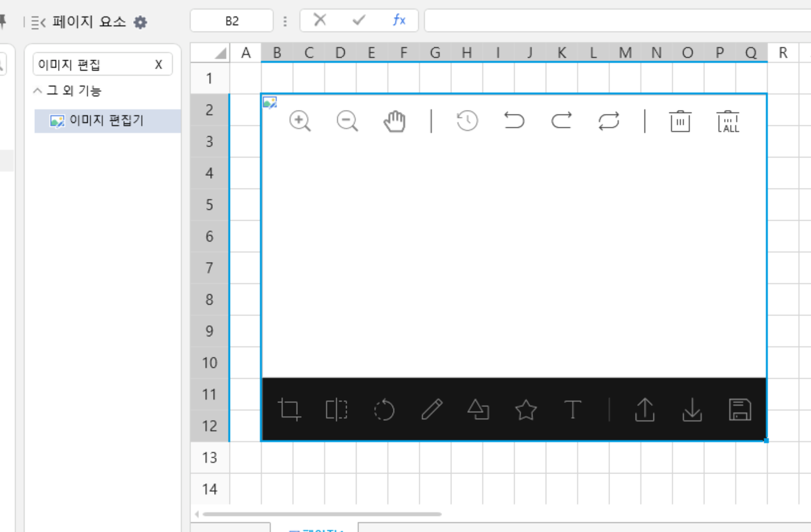Click the save floppy disk icon
This screenshot has height=532, width=811.
pos(740,410)
